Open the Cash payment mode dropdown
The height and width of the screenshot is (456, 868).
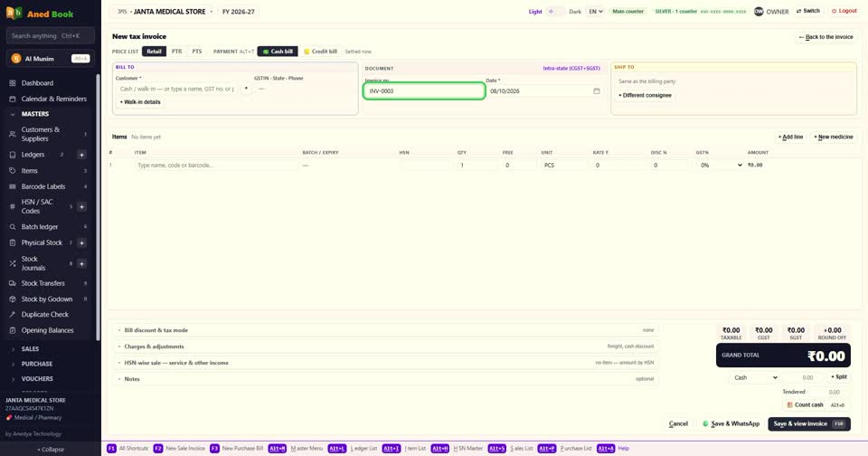[754, 378]
